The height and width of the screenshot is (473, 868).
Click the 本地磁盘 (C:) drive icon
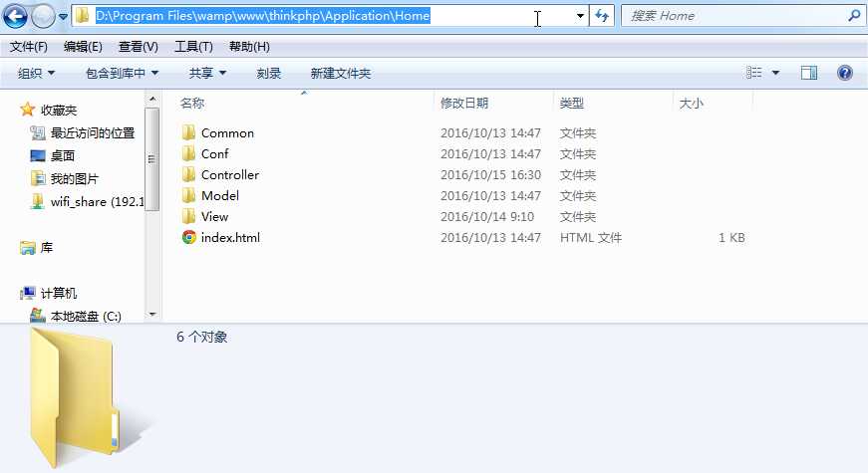pos(37,316)
